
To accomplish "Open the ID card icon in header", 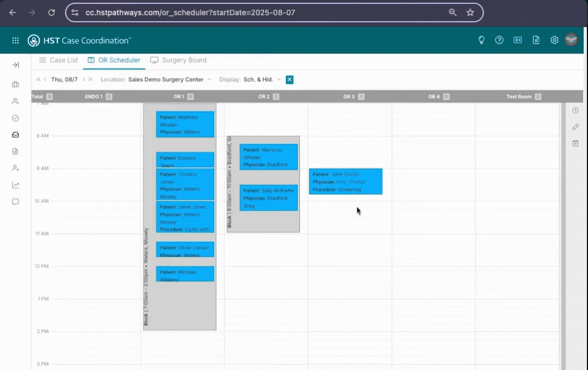I will tap(517, 40).
